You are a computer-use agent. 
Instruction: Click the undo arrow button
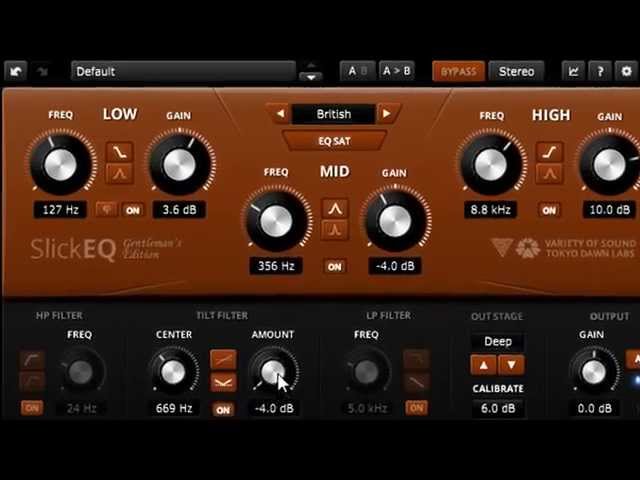(x=16, y=71)
